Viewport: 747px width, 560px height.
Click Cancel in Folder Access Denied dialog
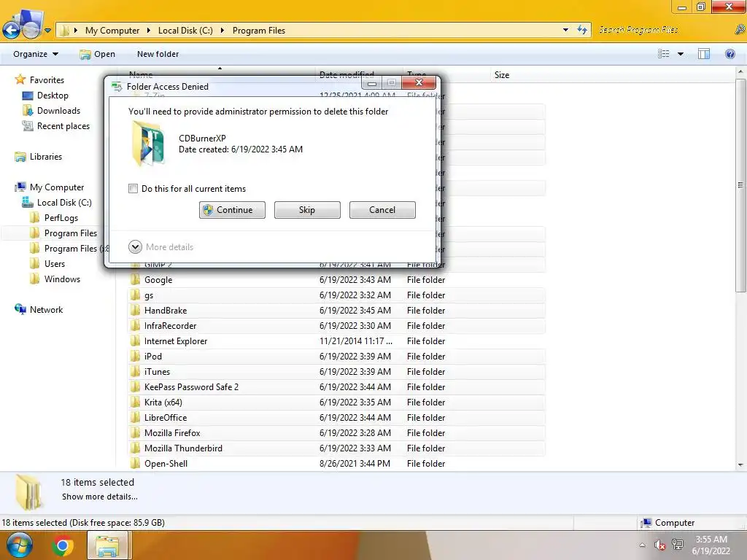382,210
